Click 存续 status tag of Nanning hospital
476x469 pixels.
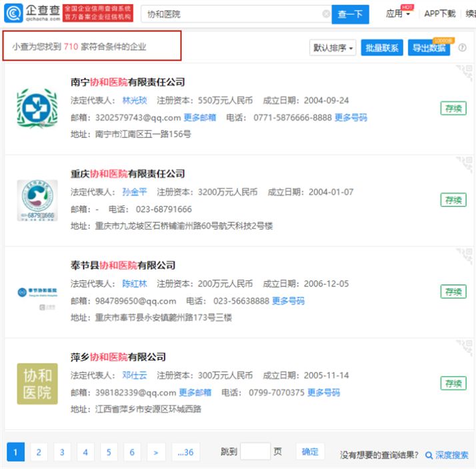[453, 109]
